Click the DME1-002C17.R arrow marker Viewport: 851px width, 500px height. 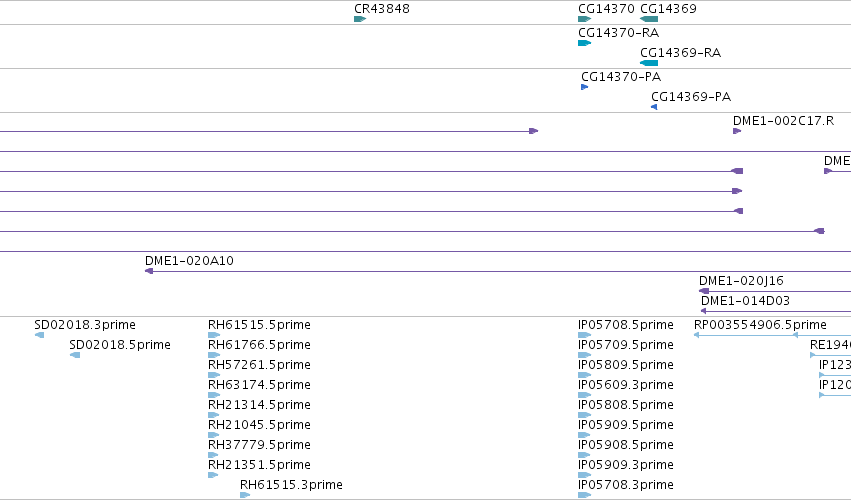[x=737, y=131]
